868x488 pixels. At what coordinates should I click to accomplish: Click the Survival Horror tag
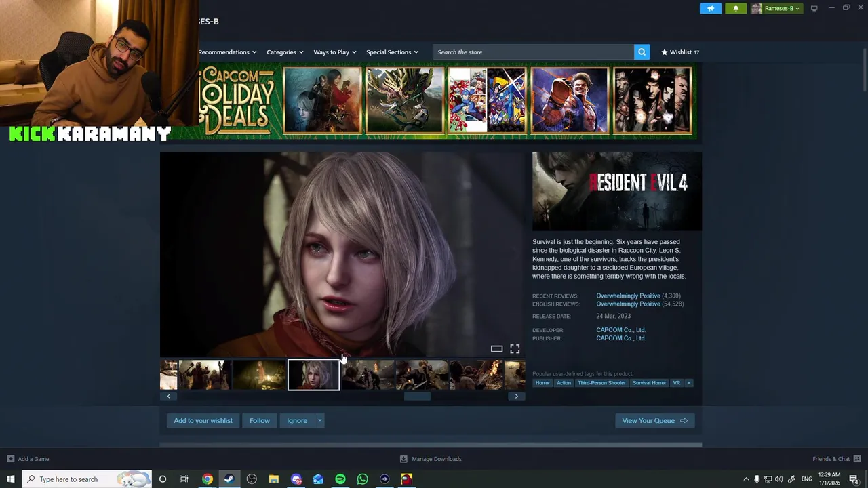point(649,383)
